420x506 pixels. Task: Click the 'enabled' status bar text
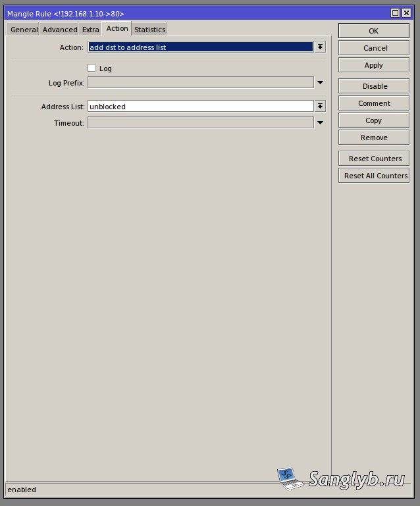coord(22,490)
